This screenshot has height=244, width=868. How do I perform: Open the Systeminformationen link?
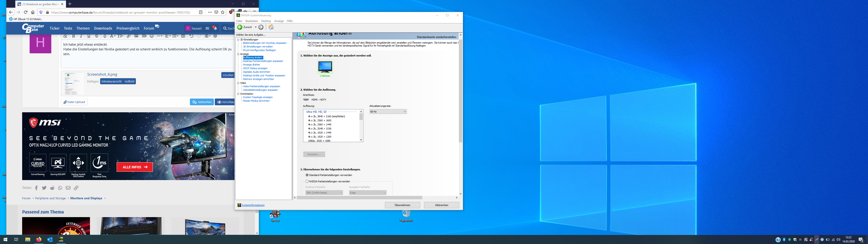point(253,205)
